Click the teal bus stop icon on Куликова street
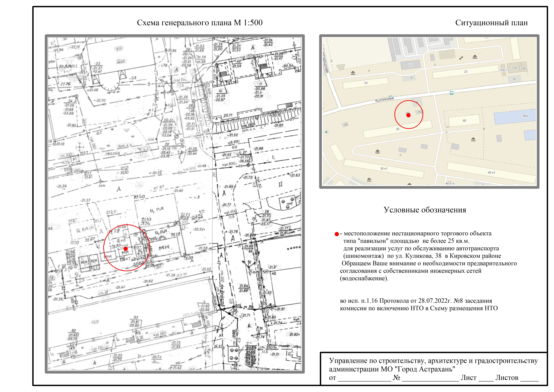554x392 pixels. 451,93
